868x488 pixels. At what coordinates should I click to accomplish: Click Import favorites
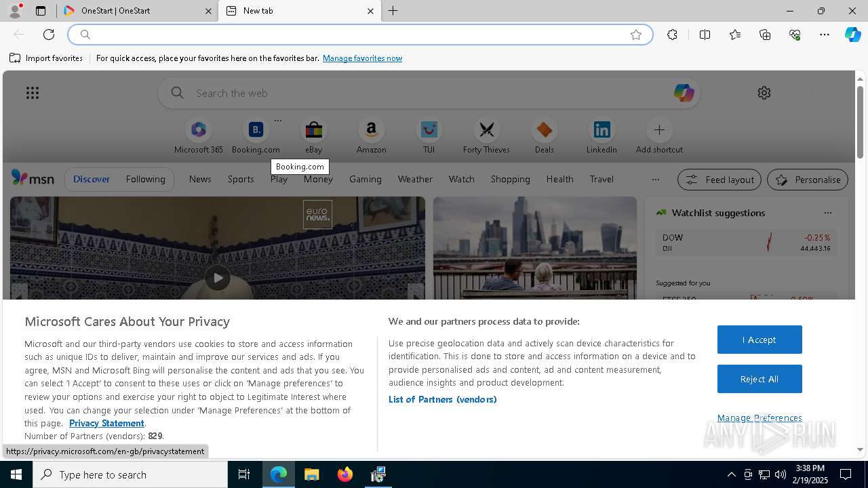click(x=46, y=58)
